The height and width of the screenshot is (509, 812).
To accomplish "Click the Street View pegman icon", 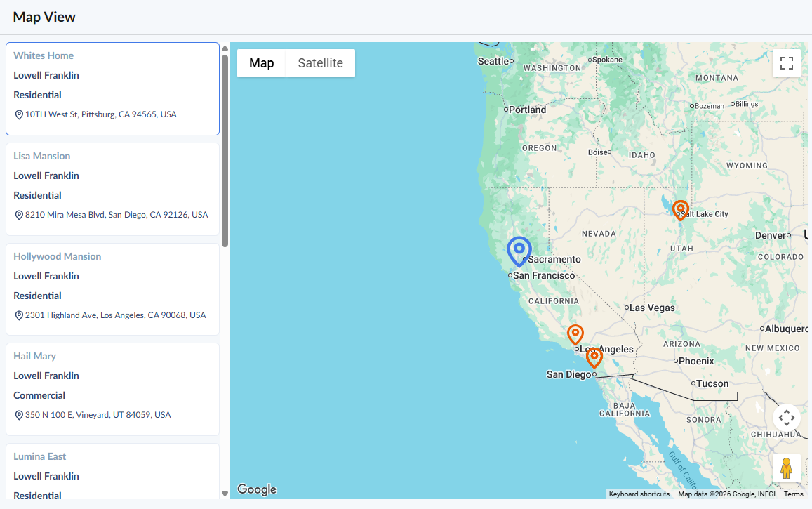I will click(786, 468).
